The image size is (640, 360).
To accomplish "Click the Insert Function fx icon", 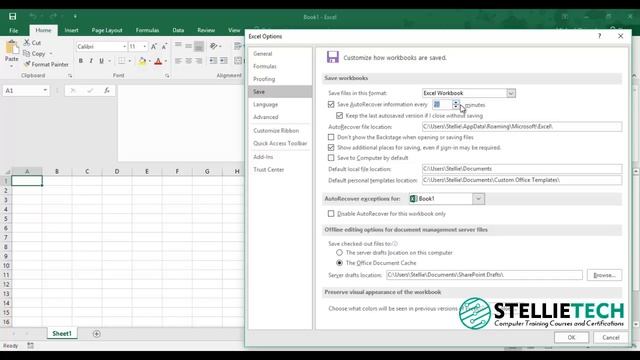I will click(x=107, y=90).
